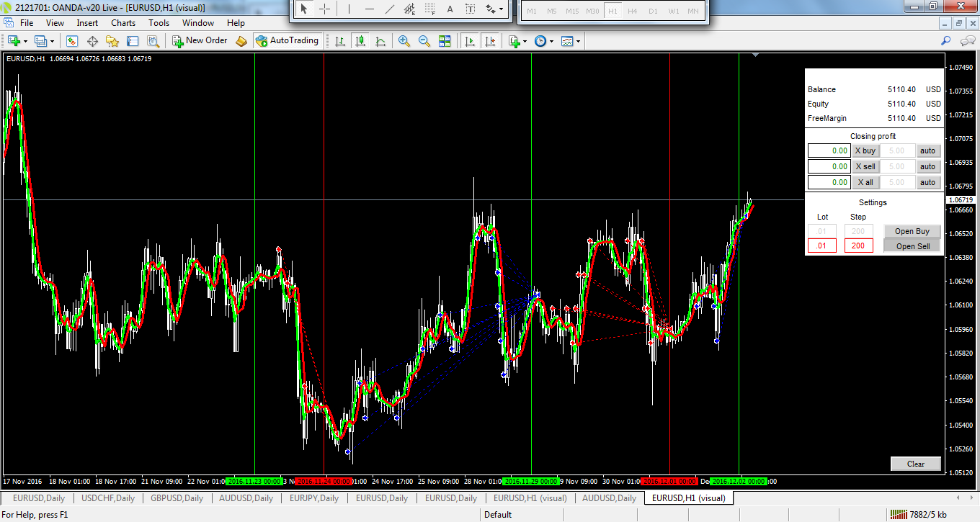The width and height of the screenshot is (980, 522).
Task: Toggle the AutoTrading button
Action: point(287,41)
